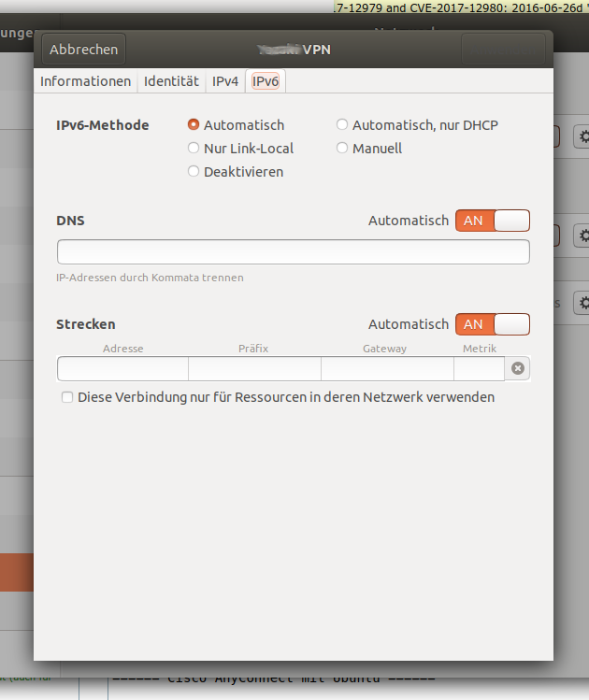Select the Automatisch IPv6 method radio button
This screenshot has width=589, height=700.
tap(194, 124)
